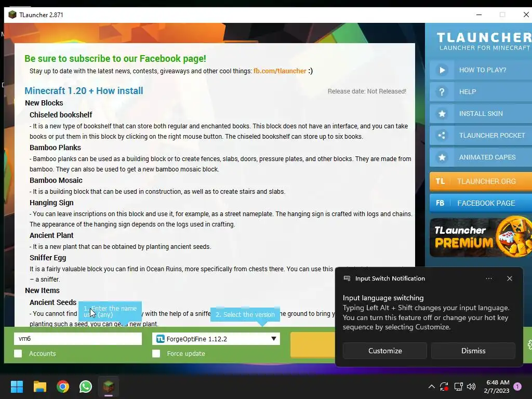Image resolution: width=532 pixels, height=399 pixels.
Task: Click the How to Play play icon
Action: click(442, 70)
